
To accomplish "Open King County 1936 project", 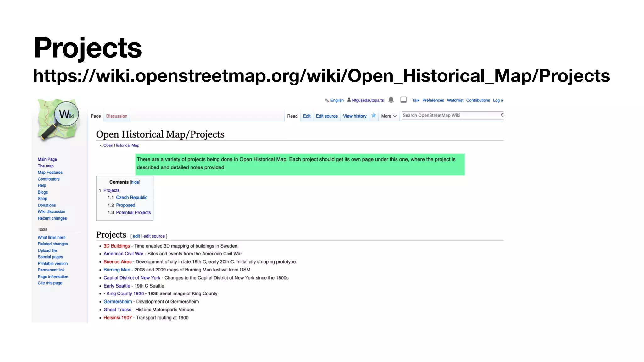I will coord(125,293).
